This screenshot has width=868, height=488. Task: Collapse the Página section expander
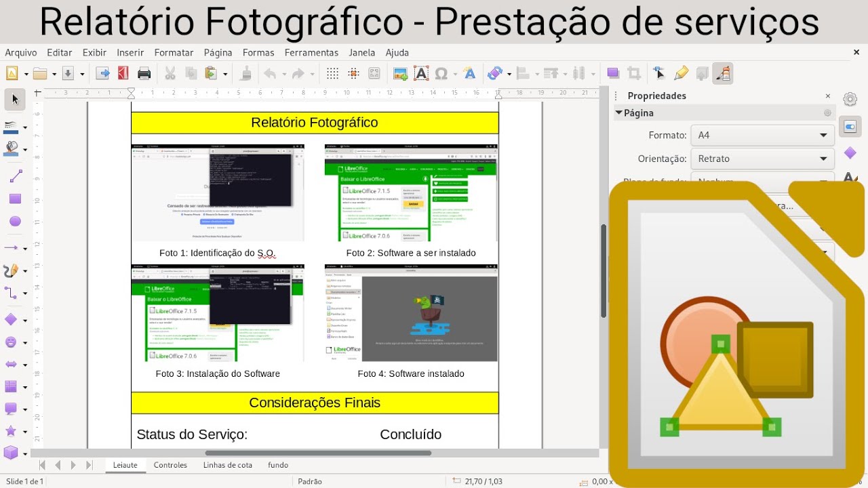click(618, 113)
